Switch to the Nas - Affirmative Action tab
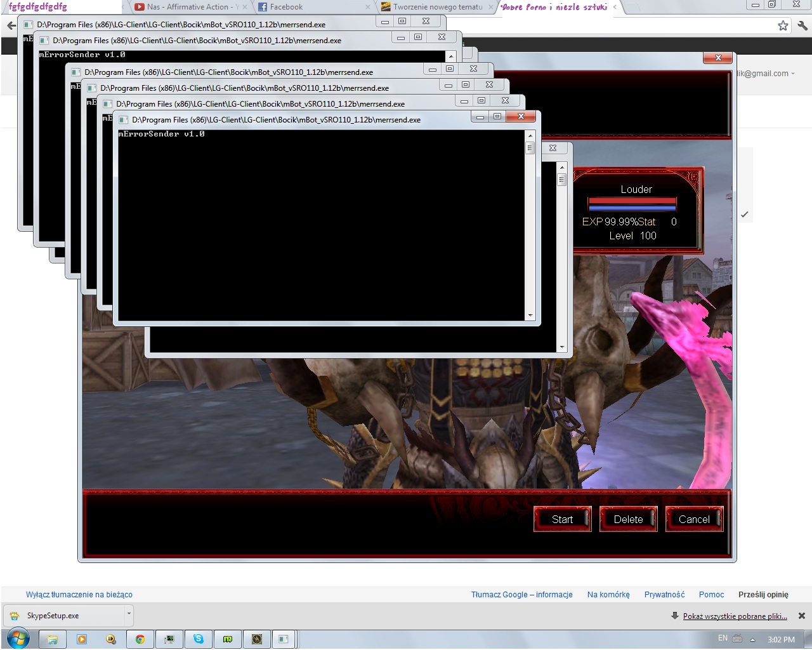Viewport: 812px width, 650px height. tap(191, 7)
